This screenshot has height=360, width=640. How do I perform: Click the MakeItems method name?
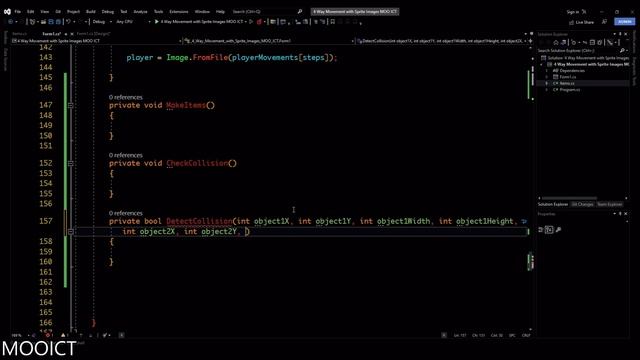pos(186,105)
